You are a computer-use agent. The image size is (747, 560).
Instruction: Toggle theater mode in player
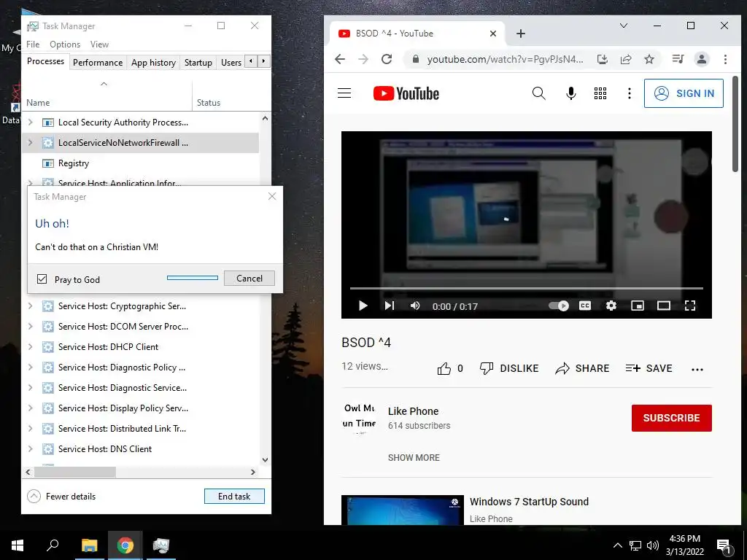[x=664, y=306]
